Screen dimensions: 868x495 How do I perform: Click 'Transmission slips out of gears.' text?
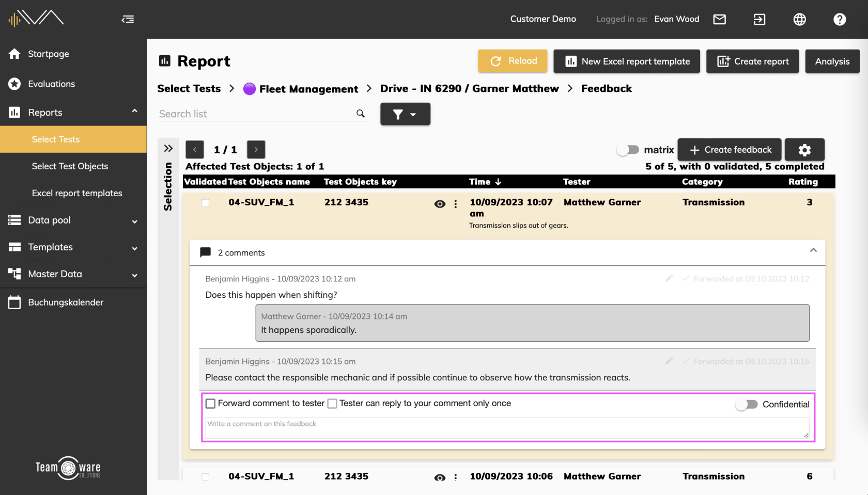[x=518, y=226]
